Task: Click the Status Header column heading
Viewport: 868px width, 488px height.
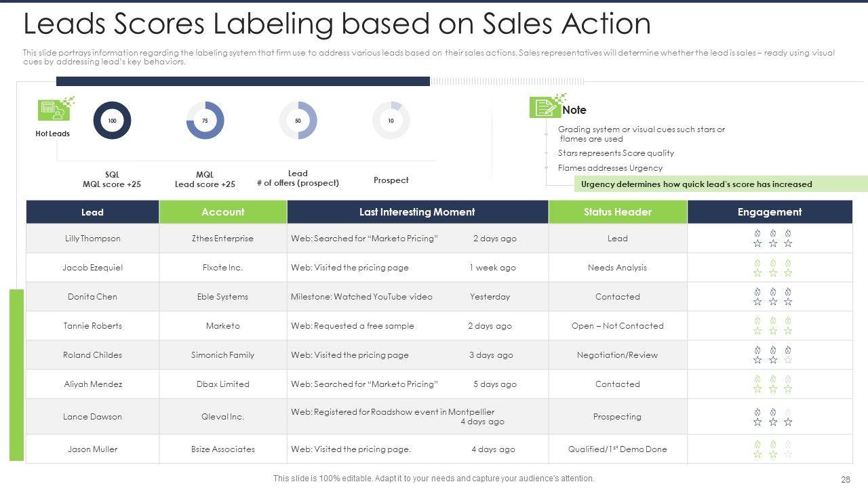Action: point(617,212)
